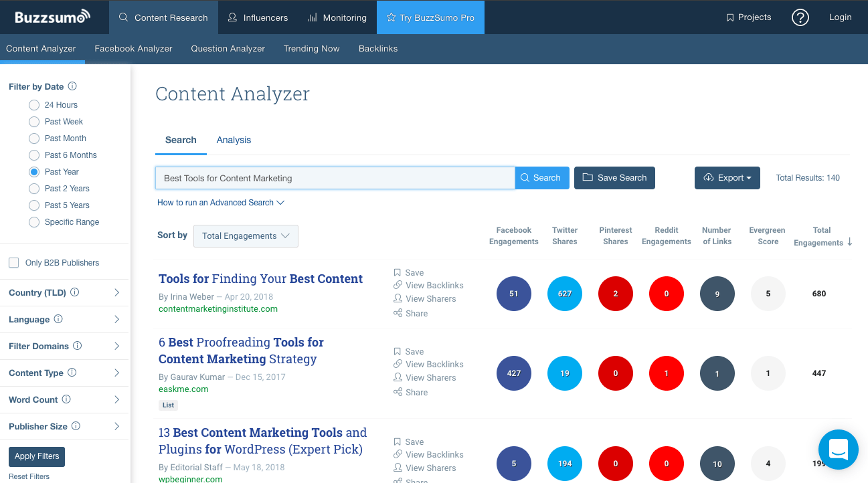The width and height of the screenshot is (868, 483).
Task: Open the Export dropdown menu
Action: [727, 178]
